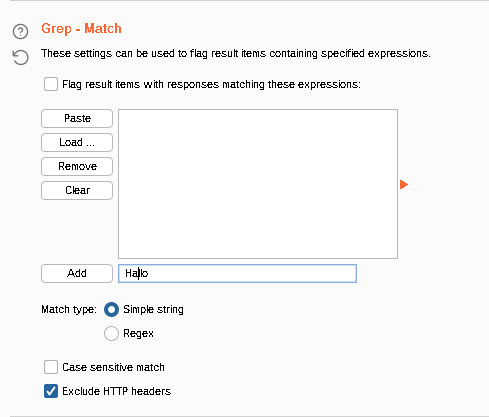The height and width of the screenshot is (417, 489).
Task: Restore Grep - Match defaults with circular arrow icon
Action: pyautogui.click(x=20, y=57)
